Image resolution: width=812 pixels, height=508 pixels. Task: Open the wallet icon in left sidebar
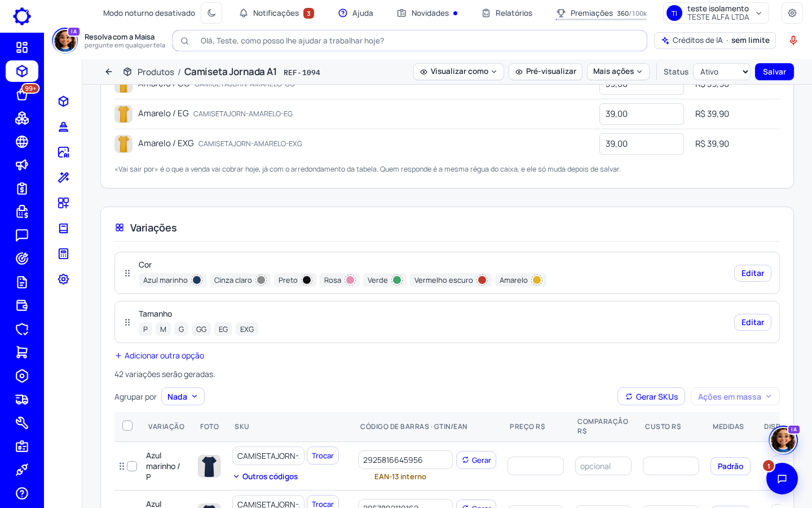[22, 305]
